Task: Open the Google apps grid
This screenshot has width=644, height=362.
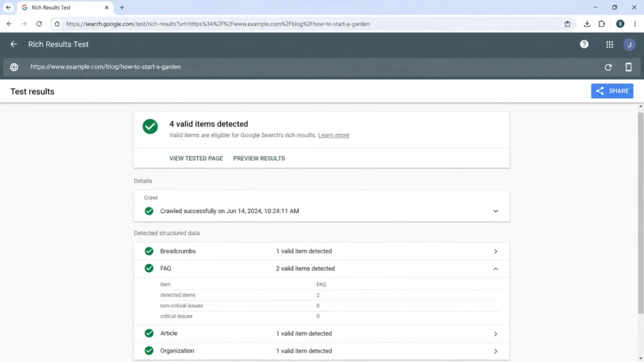Action: (x=609, y=45)
